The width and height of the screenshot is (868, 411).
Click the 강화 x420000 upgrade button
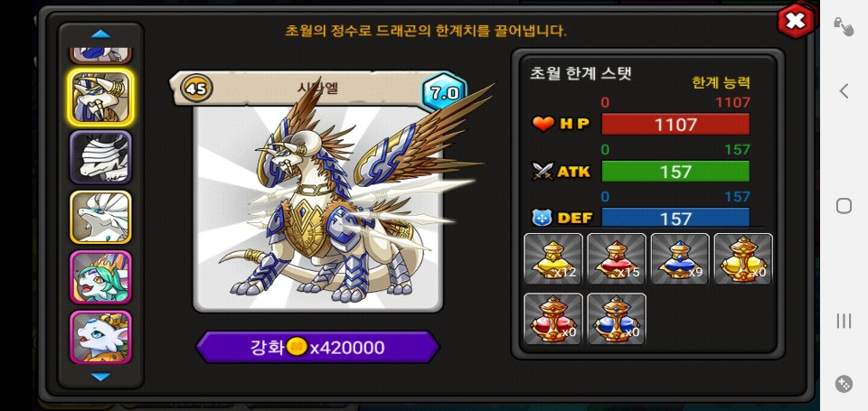pyautogui.click(x=317, y=347)
